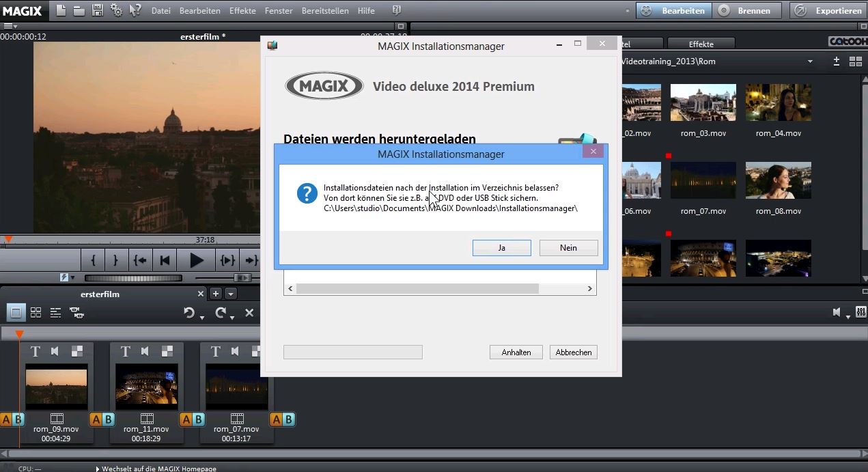The height and width of the screenshot is (472, 868).
Task: Open the Effekte menu
Action: 242,11
